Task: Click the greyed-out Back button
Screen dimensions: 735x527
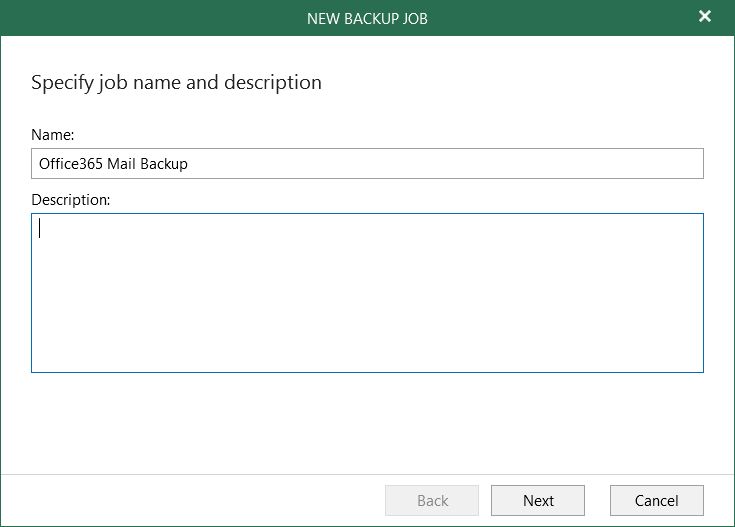Action: [432, 500]
